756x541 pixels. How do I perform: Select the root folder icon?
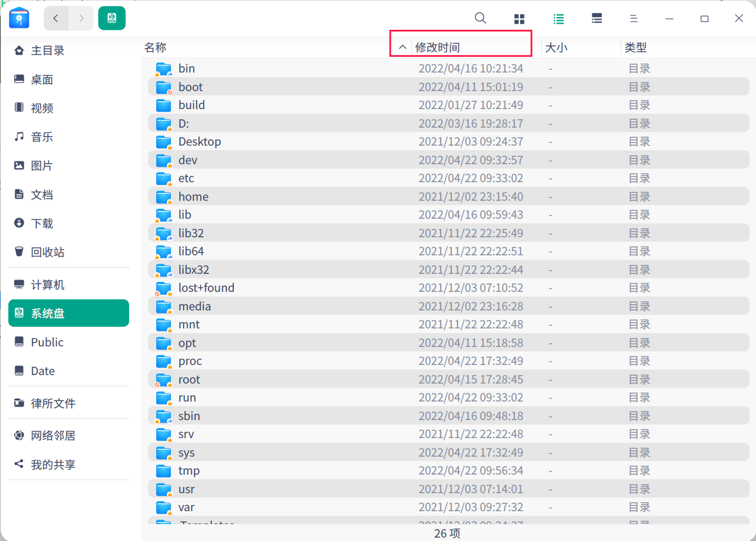click(x=164, y=380)
